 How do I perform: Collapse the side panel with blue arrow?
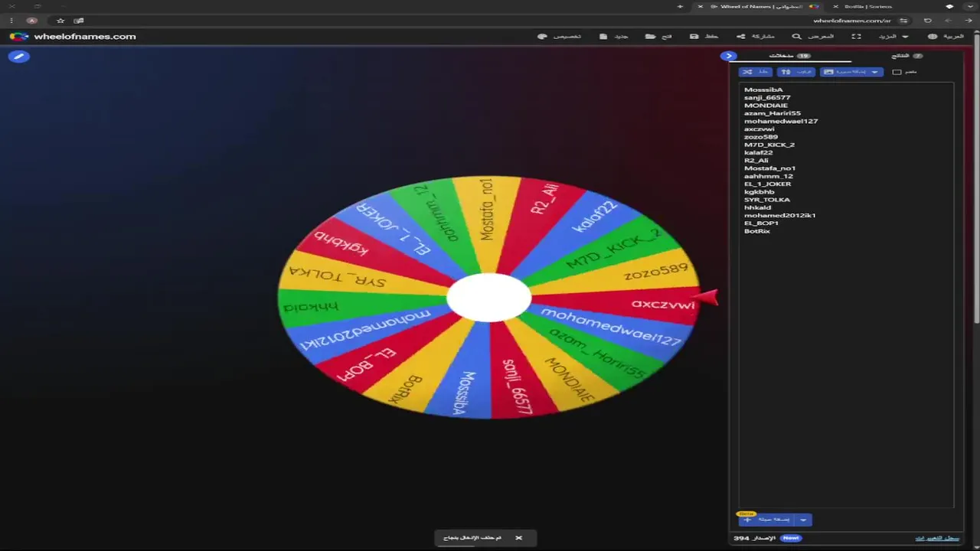728,56
